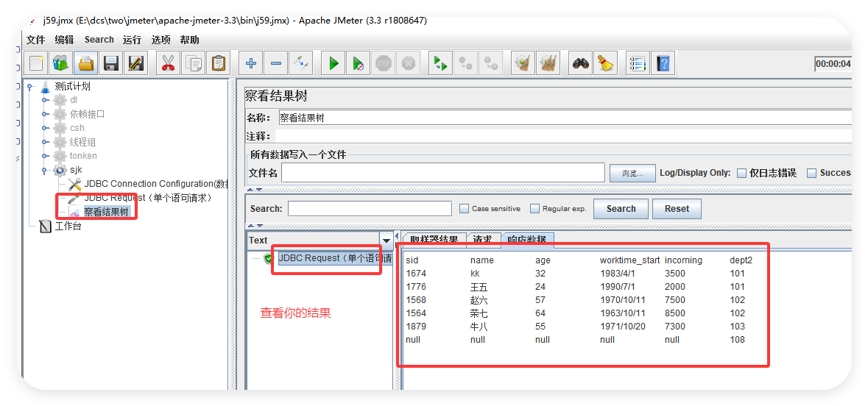Collapse the sjk thread group toggle
This screenshot has width=868, height=406.
coord(46,170)
